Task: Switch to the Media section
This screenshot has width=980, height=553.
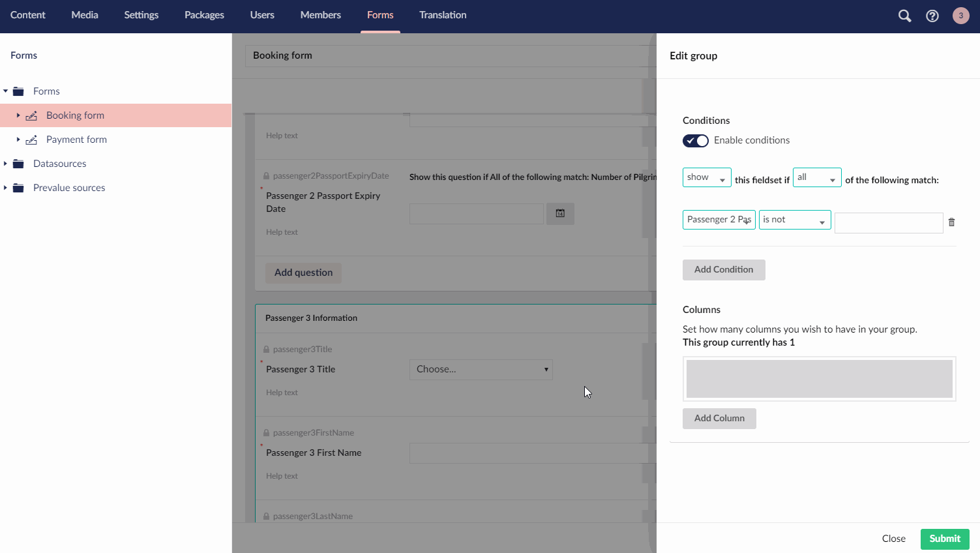Action: [x=84, y=15]
